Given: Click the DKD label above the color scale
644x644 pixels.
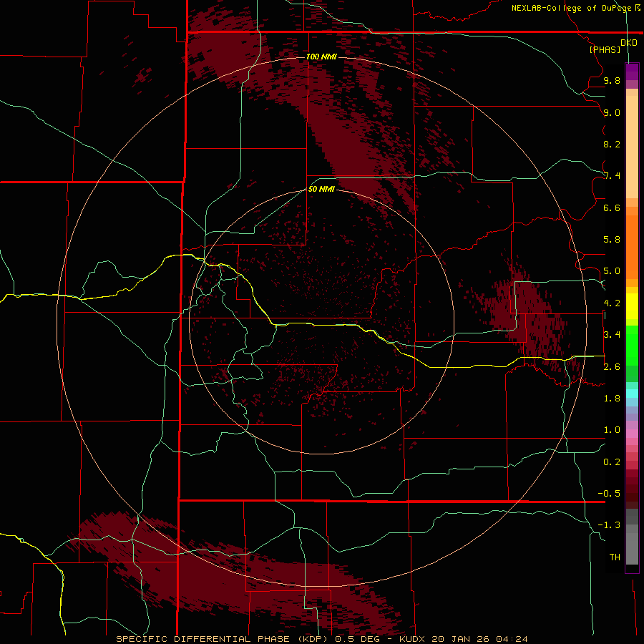Looking at the screenshot, I should (x=628, y=43).
